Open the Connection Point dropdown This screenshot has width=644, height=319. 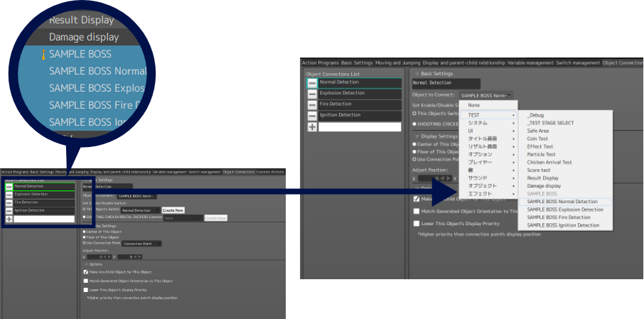click(141, 244)
